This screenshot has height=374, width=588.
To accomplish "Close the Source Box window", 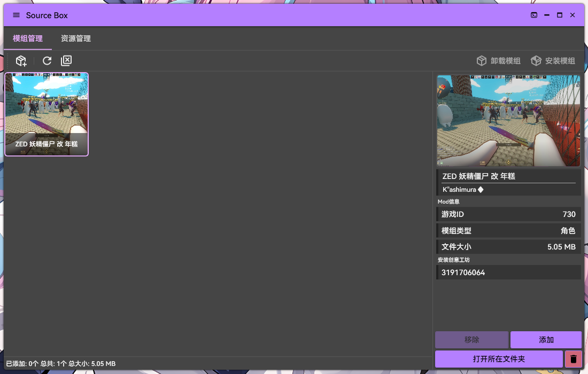I will tap(572, 15).
